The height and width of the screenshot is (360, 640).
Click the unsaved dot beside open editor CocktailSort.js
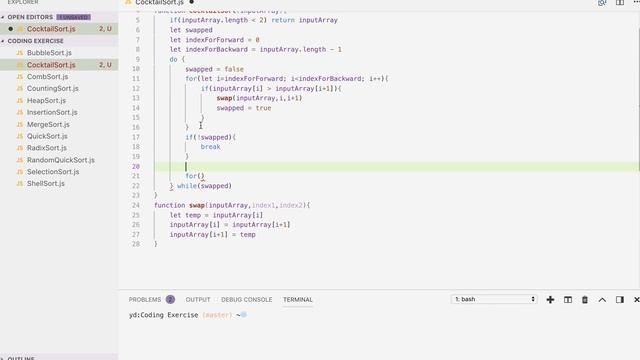pyautogui.click(x=10, y=29)
